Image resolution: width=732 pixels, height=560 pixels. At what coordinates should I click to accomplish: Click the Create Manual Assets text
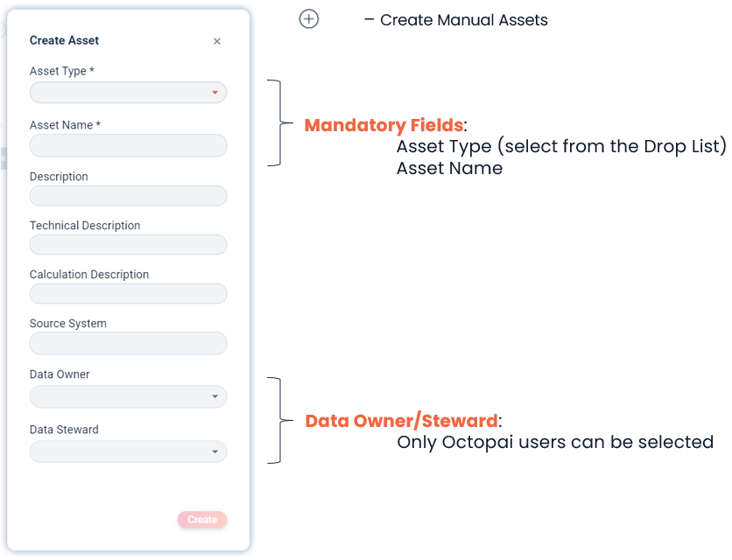click(463, 20)
